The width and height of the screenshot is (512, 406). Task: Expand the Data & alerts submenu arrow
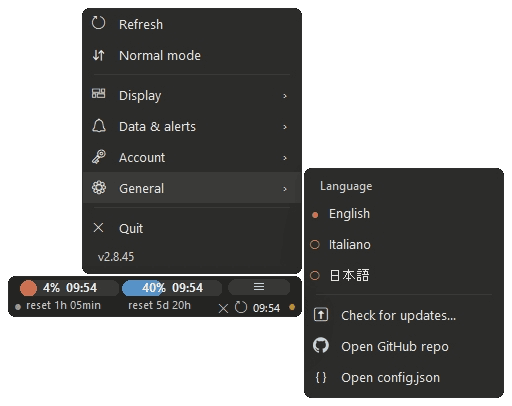click(285, 127)
